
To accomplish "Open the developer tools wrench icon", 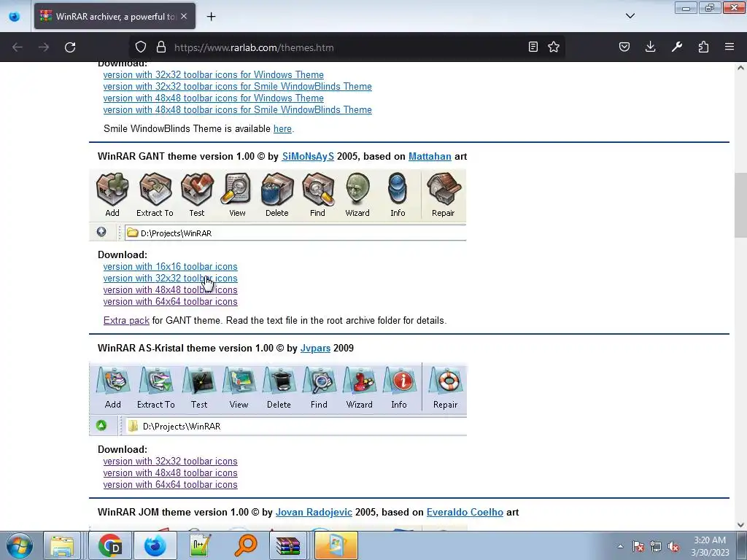I will tap(677, 47).
